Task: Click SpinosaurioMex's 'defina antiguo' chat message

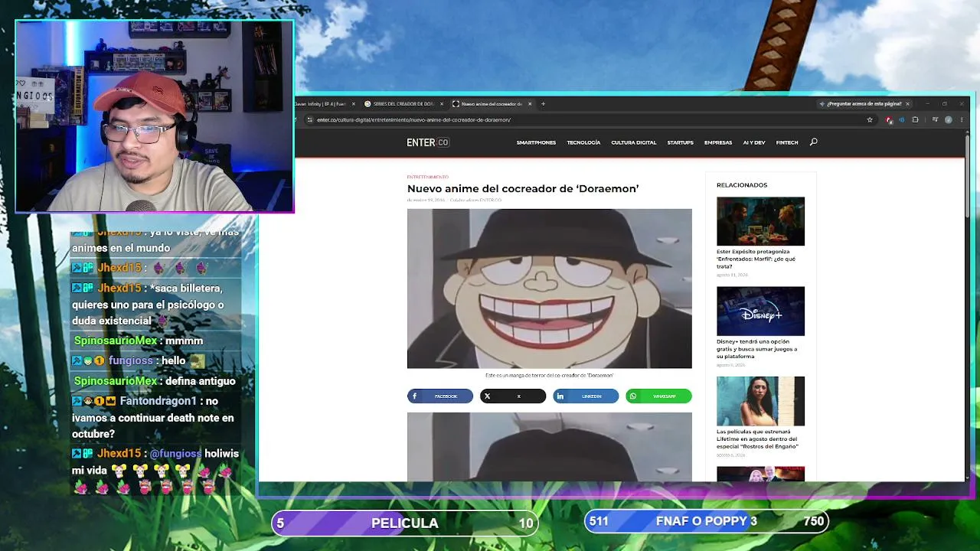Action: click(155, 381)
